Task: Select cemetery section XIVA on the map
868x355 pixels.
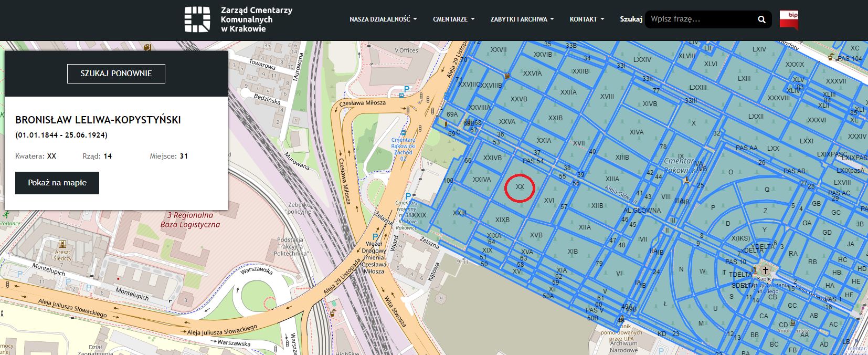Action: tap(636, 132)
